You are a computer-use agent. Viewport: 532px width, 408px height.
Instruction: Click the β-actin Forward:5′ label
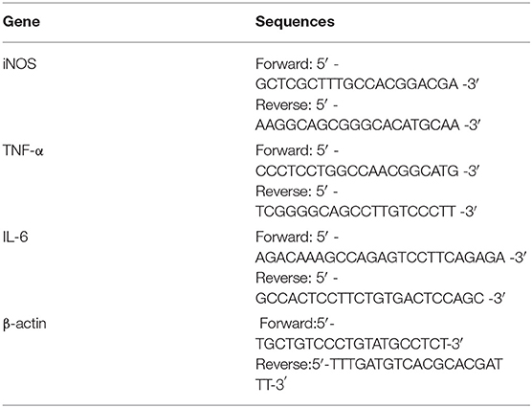[x=294, y=324]
